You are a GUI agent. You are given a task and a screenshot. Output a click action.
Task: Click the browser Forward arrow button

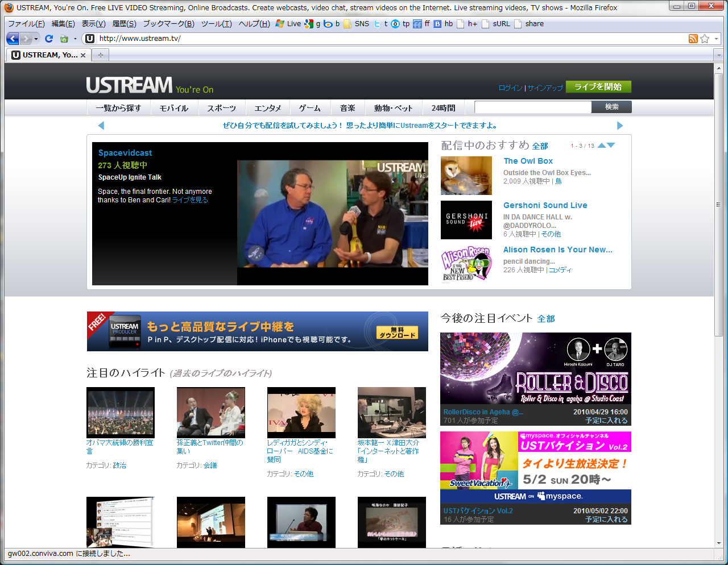click(26, 39)
